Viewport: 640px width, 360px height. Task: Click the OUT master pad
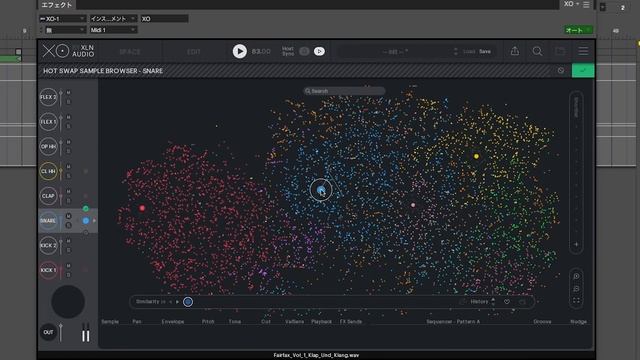click(x=48, y=332)
